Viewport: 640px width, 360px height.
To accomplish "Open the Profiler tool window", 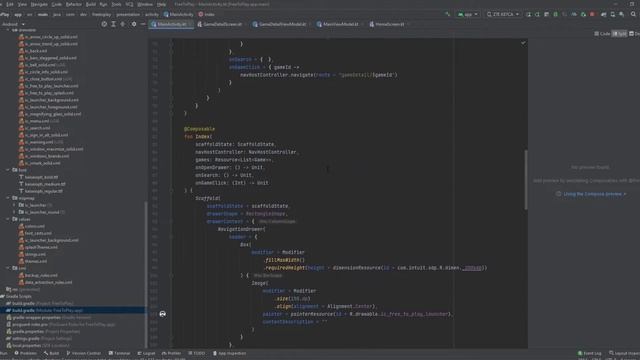I will pos(171,353).
